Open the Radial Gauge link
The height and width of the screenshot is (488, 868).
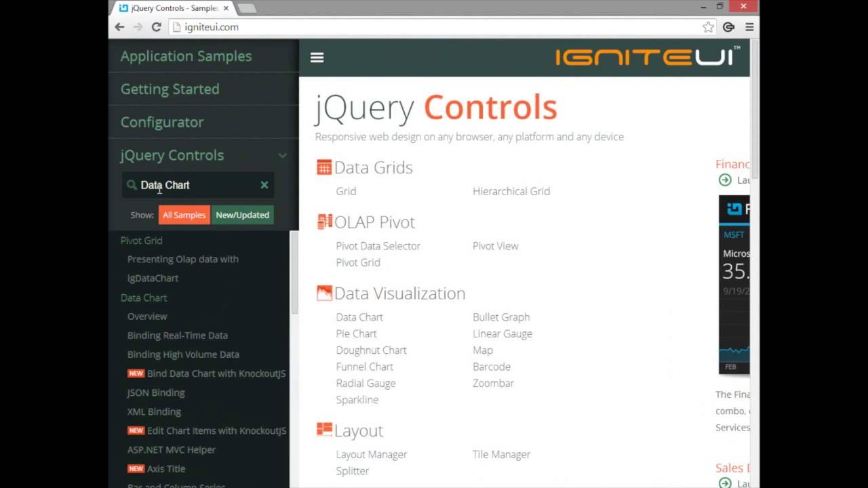pos(366,383)
